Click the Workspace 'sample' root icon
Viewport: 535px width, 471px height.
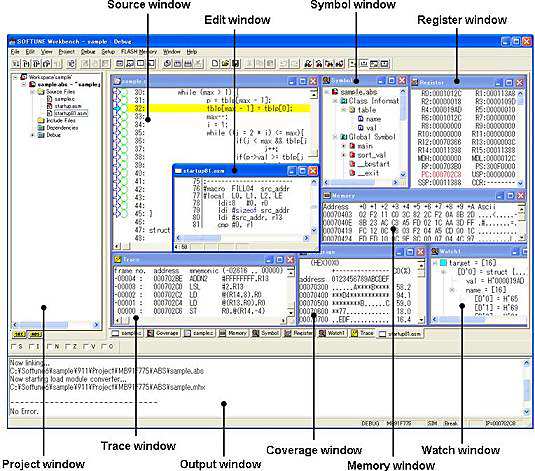pyautogui.click(x=24, y=77)
